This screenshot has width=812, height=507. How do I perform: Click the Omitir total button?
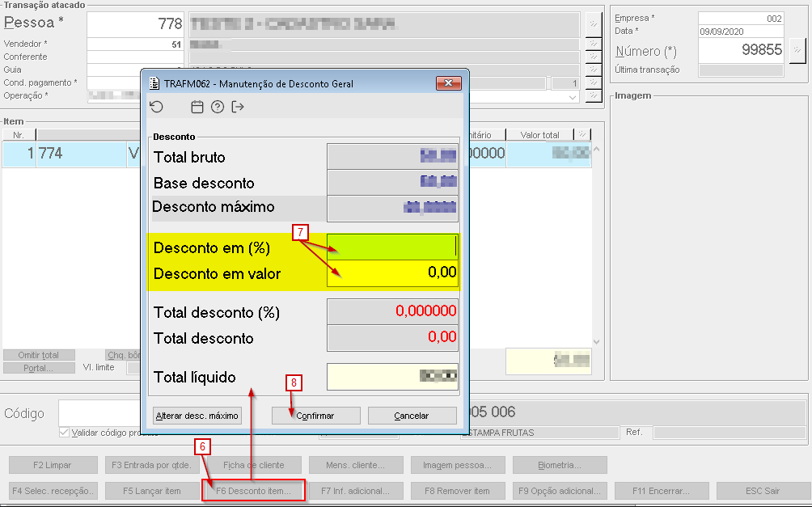coord(39,355)
